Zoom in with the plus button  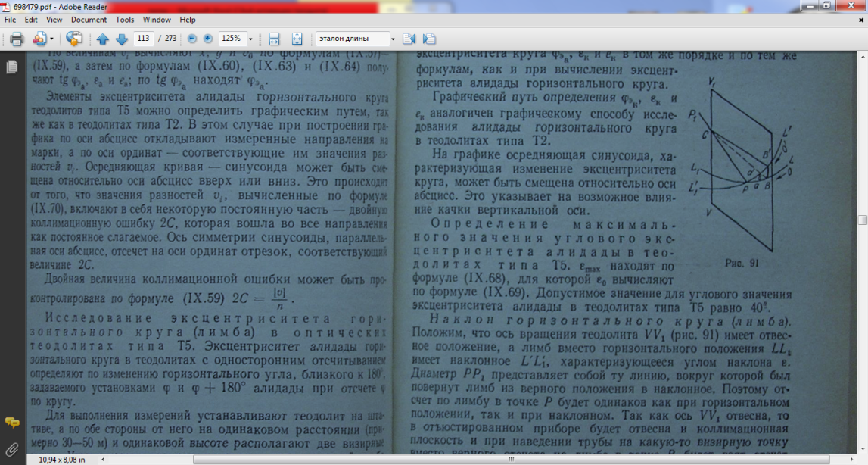208,39
